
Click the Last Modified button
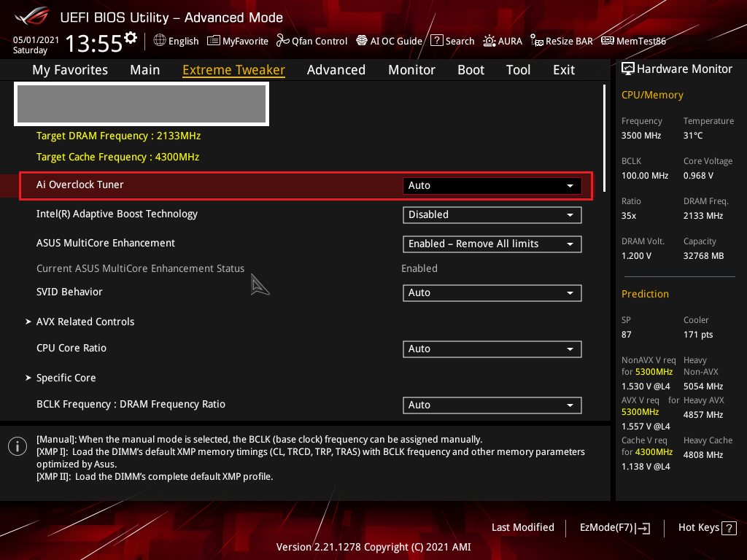(522, 527)
